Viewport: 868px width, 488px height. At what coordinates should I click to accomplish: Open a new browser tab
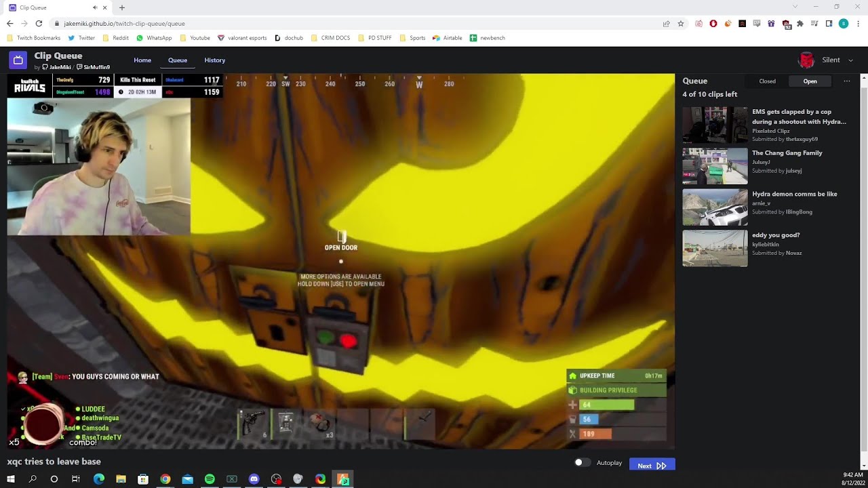coord(122,7)
